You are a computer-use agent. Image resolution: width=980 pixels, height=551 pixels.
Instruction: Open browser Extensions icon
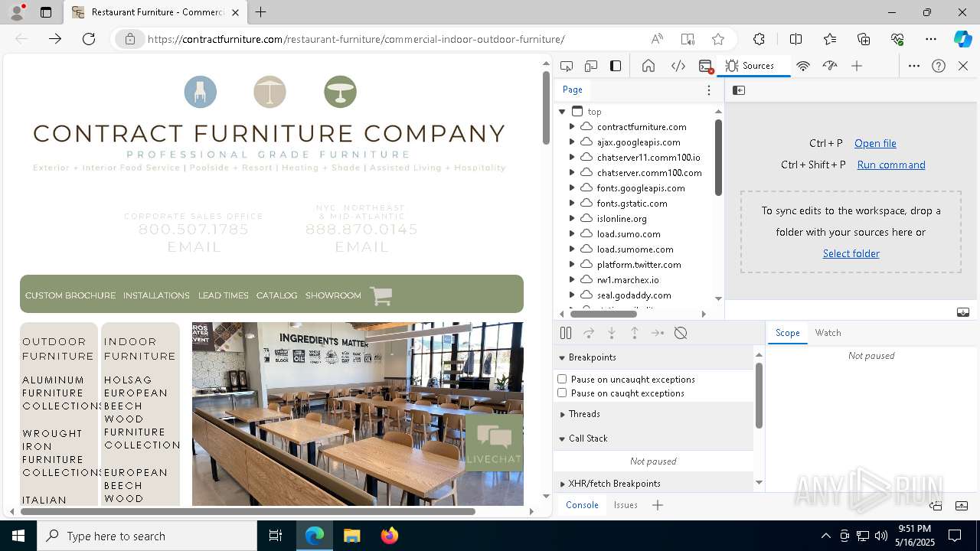coord(759,39)
